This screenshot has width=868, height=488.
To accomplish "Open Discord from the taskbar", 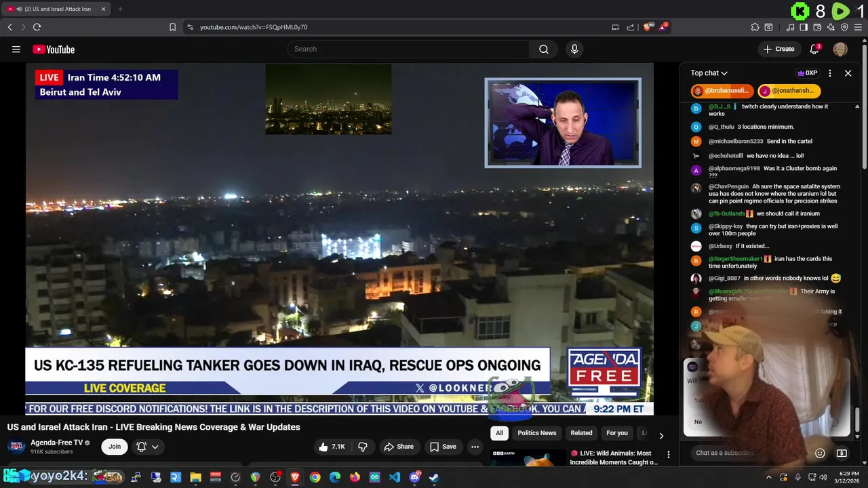I will pyautogui.click(x=414, y=477).
